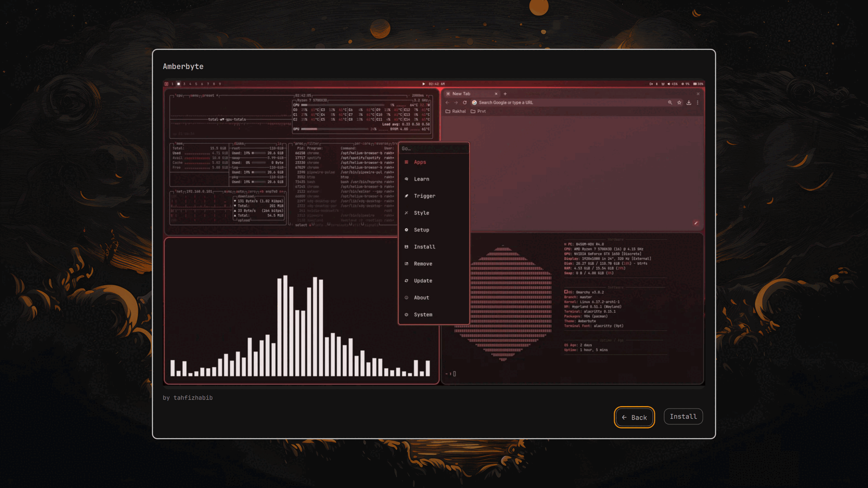Select Apps in the preview's menu

433,162
